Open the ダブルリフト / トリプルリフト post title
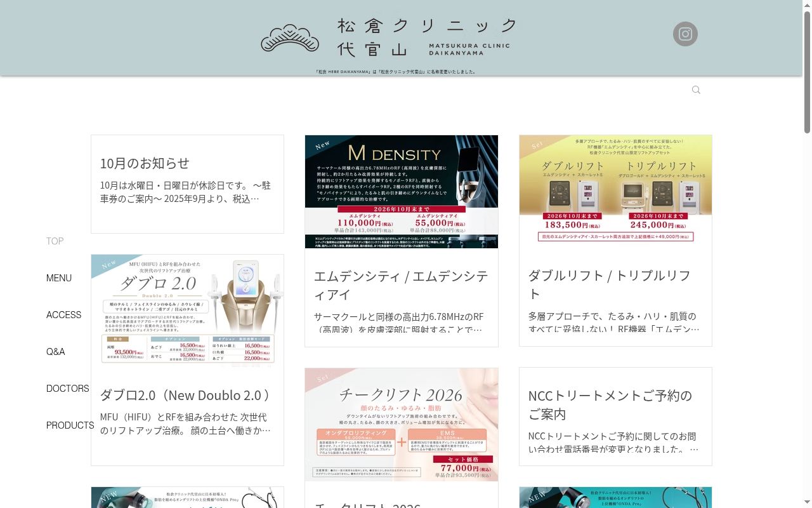This screenshot has height=508, width=812. tap(610, 284)
